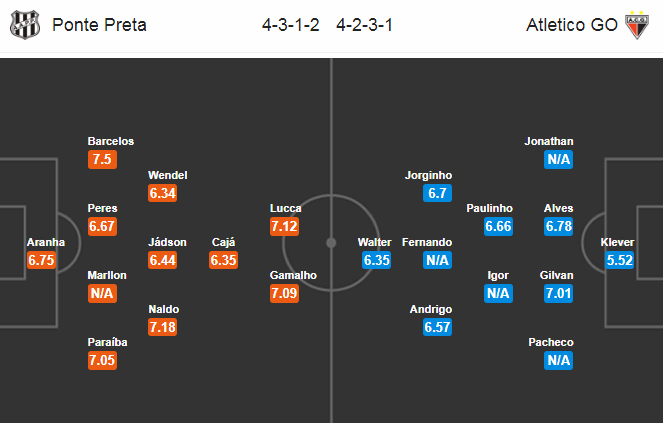Viewport: 663px width, 423px height.
Task: Click Barcelos's 7.5 rating badge
Action: (x=102, y=159)
